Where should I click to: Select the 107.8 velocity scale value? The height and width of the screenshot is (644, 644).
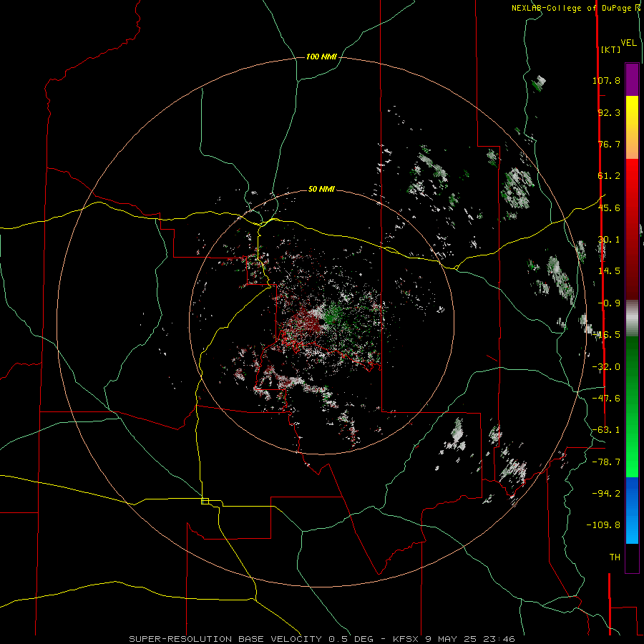[x=606, y=80]
